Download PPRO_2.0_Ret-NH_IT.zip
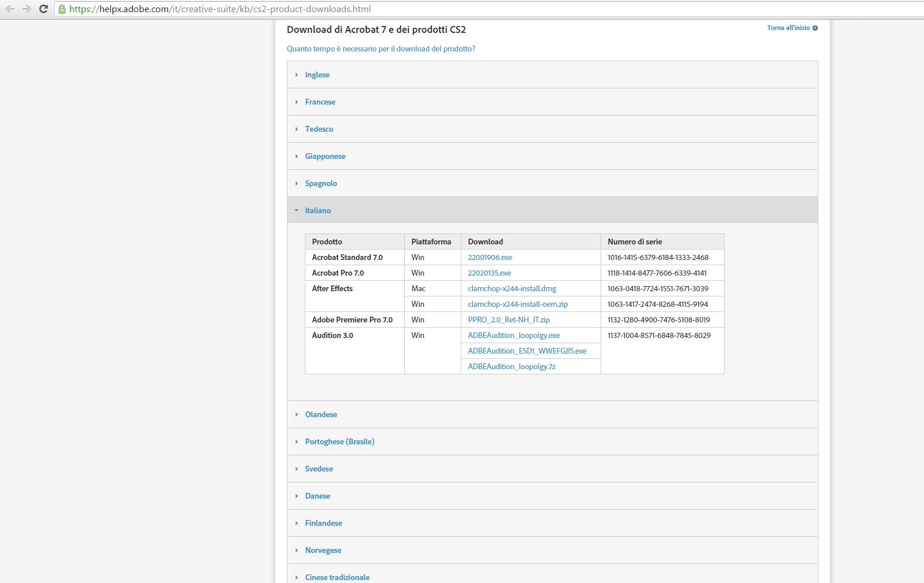924x583 pixels. click(509, 320)
